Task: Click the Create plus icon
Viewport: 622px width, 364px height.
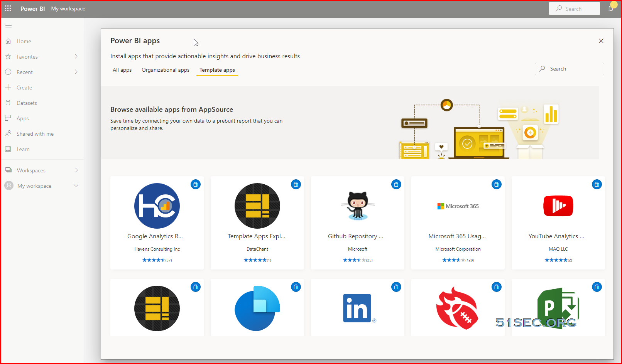Action: click(x=8, y=87)
